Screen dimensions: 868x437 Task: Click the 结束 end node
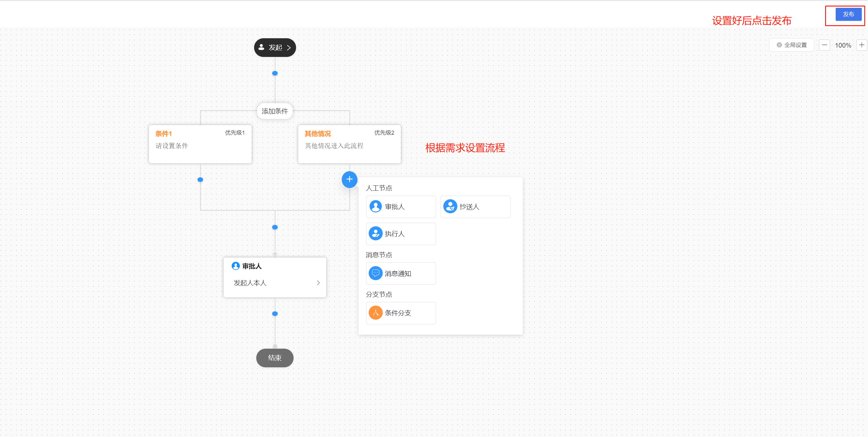pyautogui.click(x=275, y=358)
